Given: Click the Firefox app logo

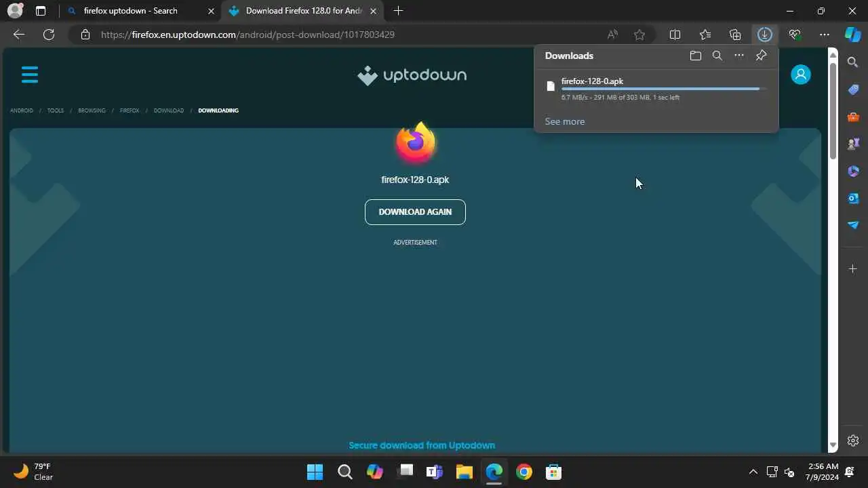Looking at the screenshot, I should point(416,143).
